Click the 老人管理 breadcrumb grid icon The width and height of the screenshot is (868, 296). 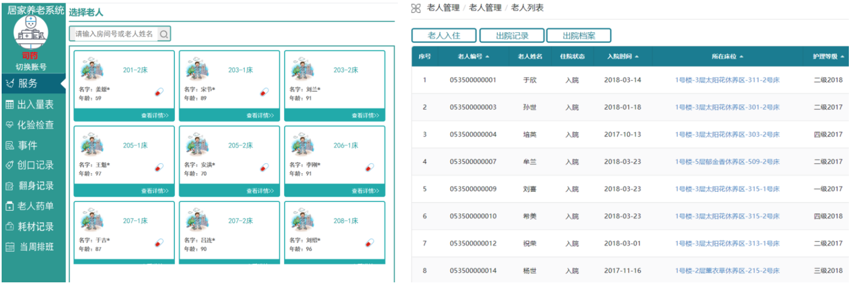click(x=416, y=8)
